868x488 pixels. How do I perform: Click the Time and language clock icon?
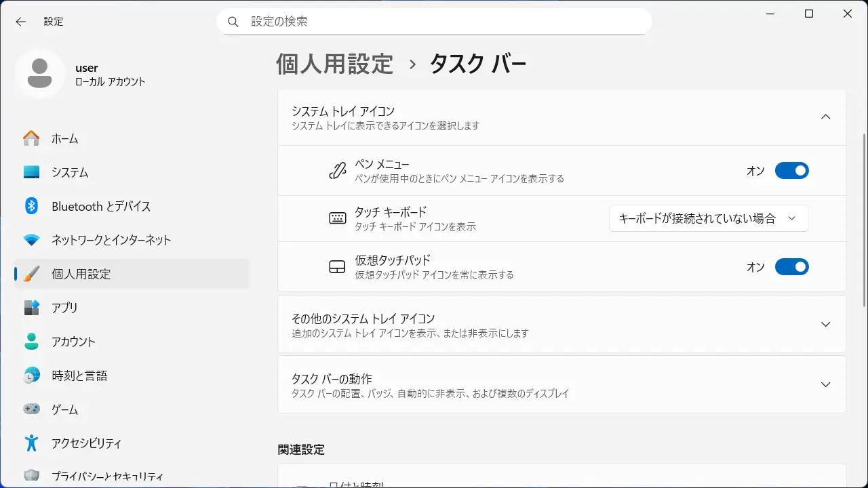pos(31,375)
